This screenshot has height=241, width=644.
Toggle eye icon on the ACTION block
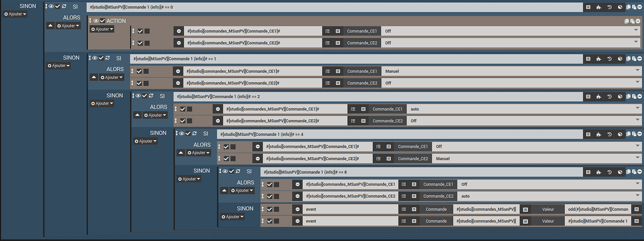pos(96,21)
